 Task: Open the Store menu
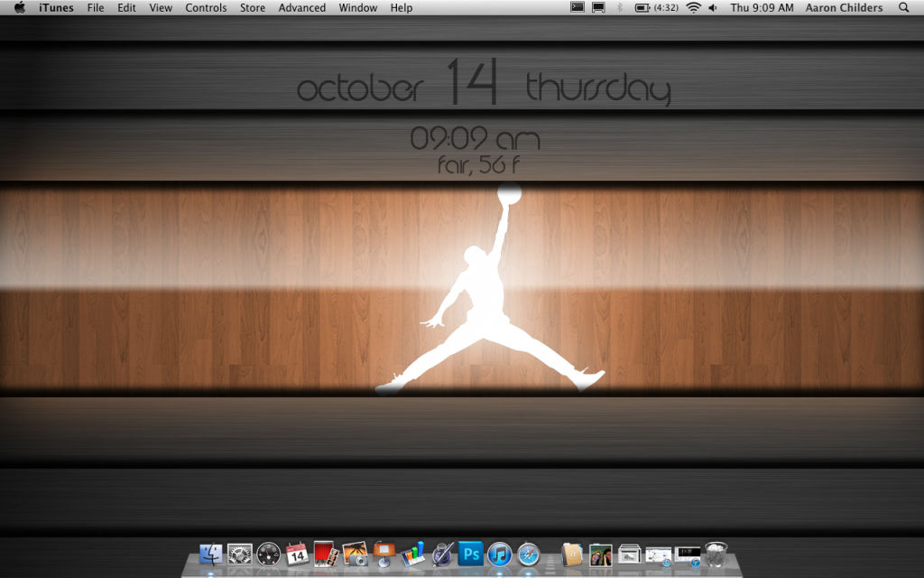pyautogui.click(x=253, y=7)
